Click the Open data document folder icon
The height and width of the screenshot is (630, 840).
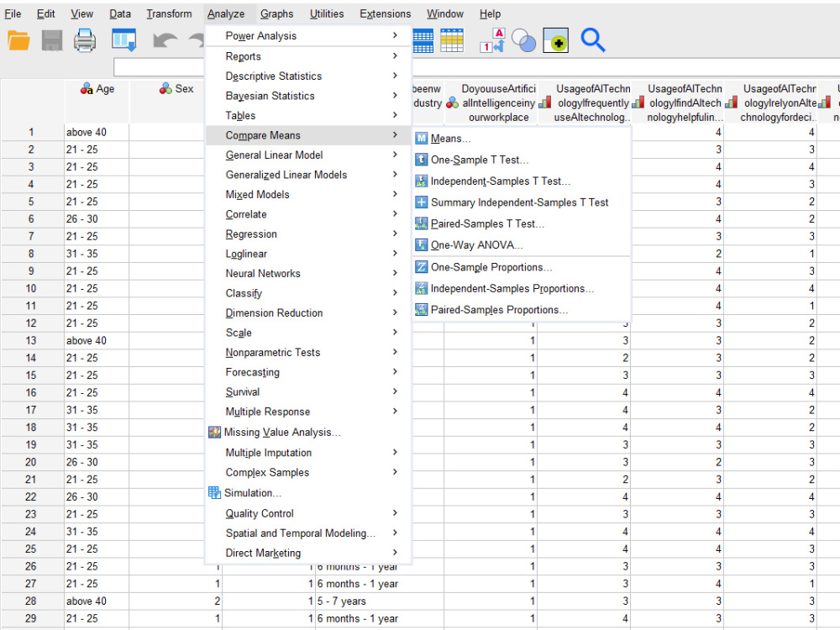pyautogui.click(x=18, y=40)
